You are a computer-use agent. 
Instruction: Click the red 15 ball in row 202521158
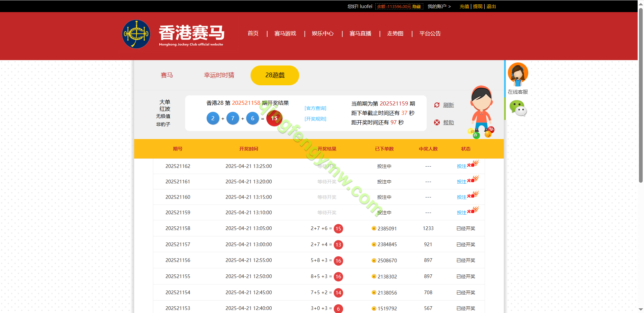click(338, 229)
